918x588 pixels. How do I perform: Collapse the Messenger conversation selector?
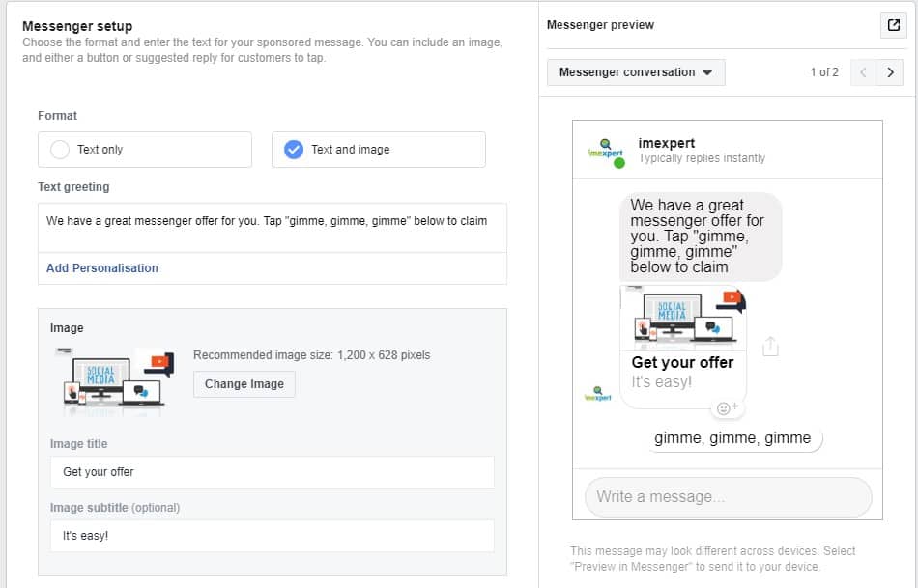click(x=635, y=71)
